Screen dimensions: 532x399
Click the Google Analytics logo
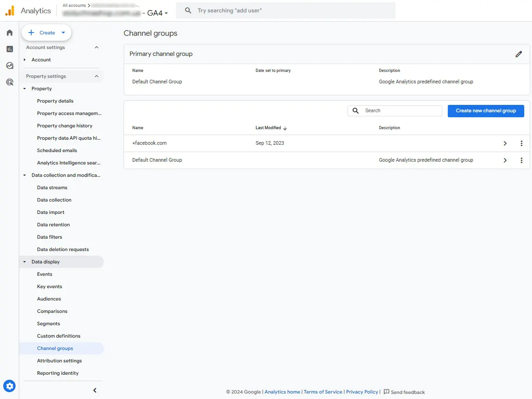tap(10, 11)
